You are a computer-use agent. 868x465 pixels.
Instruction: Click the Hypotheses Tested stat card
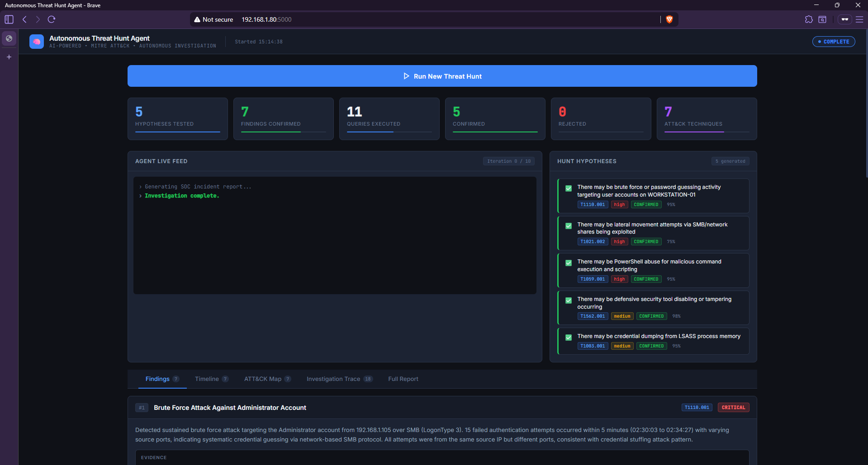[178, 119]
